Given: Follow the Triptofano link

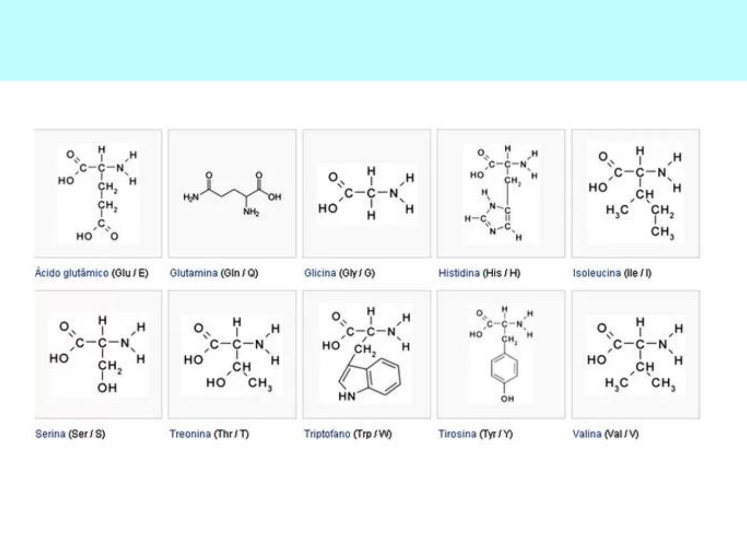Looking at the screenshot, I should pos(327,433).
